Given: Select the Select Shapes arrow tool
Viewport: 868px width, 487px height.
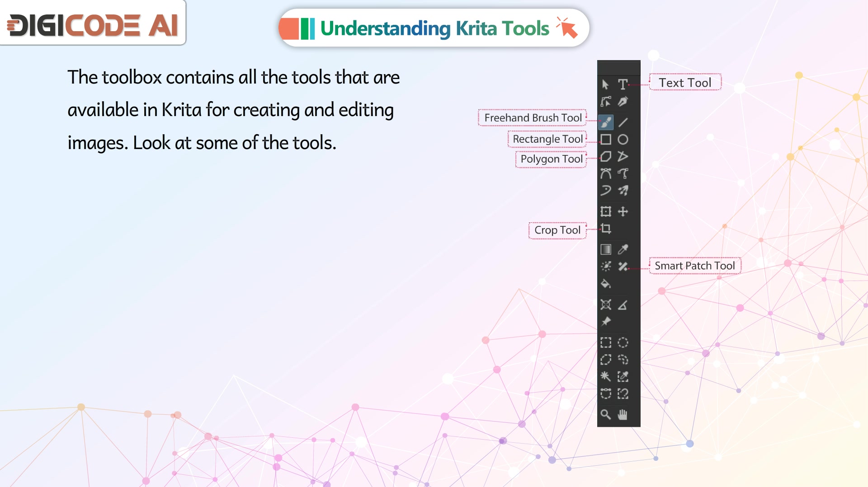Looking at the screenshot, I should click(606, 84).
